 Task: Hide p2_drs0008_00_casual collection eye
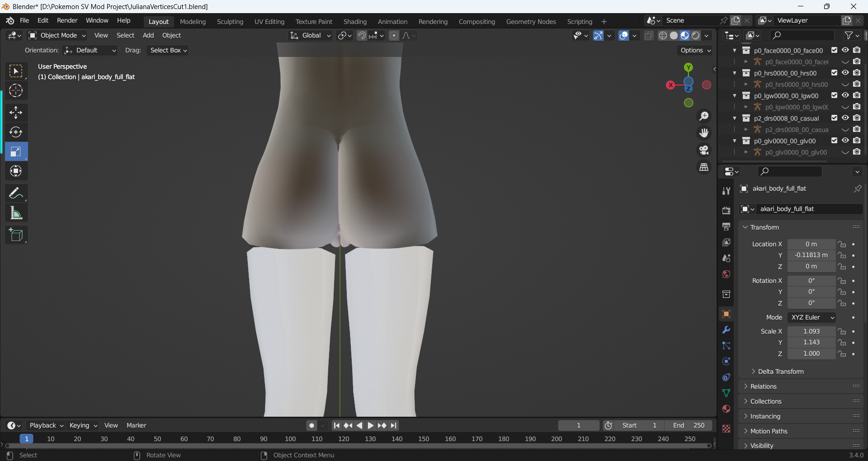[x=845, y=118]
